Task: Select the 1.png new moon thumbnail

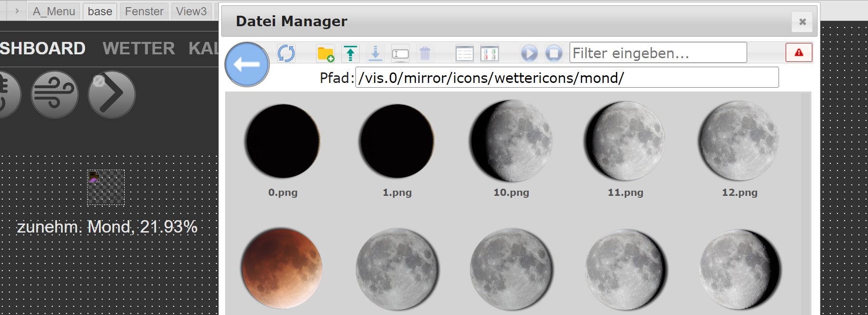Action: click(x=397, y=141)
